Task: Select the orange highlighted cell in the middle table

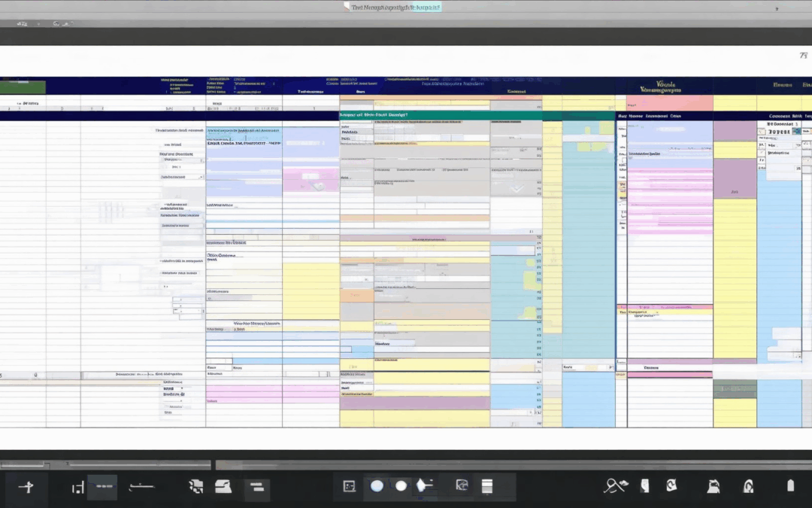Action: [356, 296]
